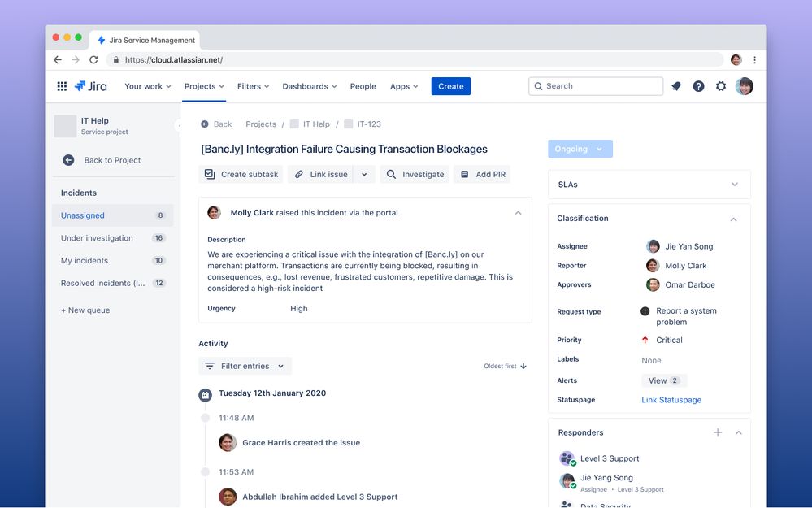
Task: Open notifications megaphone icon
Action: coord(675,86)
